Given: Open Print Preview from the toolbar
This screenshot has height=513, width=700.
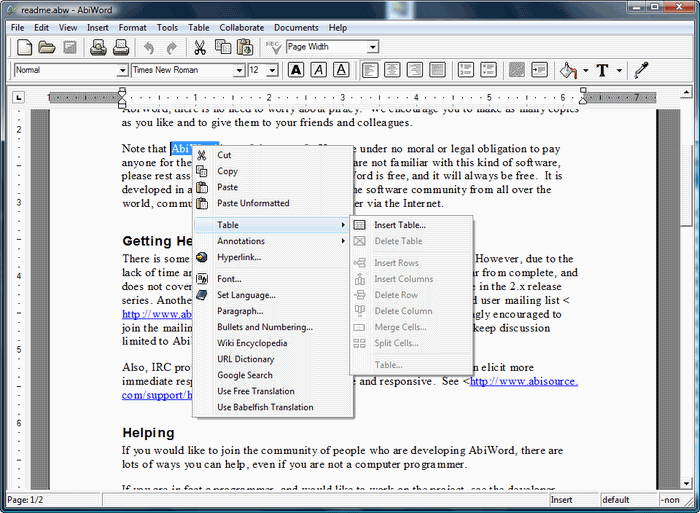Looking at the screenshot, I should tap(98, 47).
